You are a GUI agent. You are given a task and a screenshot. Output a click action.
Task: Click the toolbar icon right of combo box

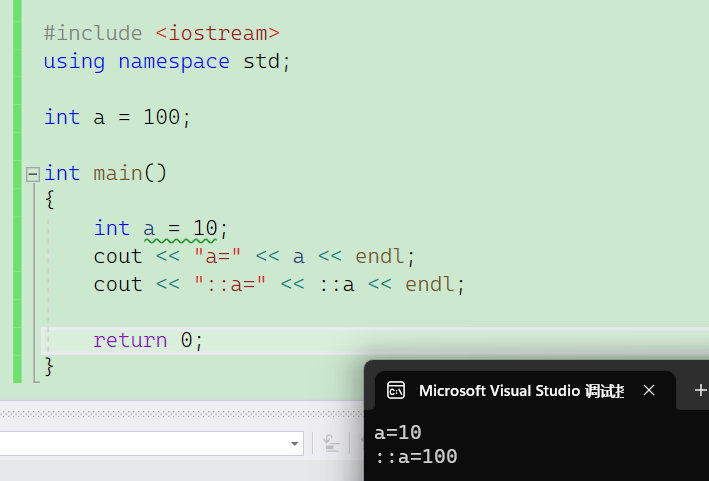click(331, 443)
